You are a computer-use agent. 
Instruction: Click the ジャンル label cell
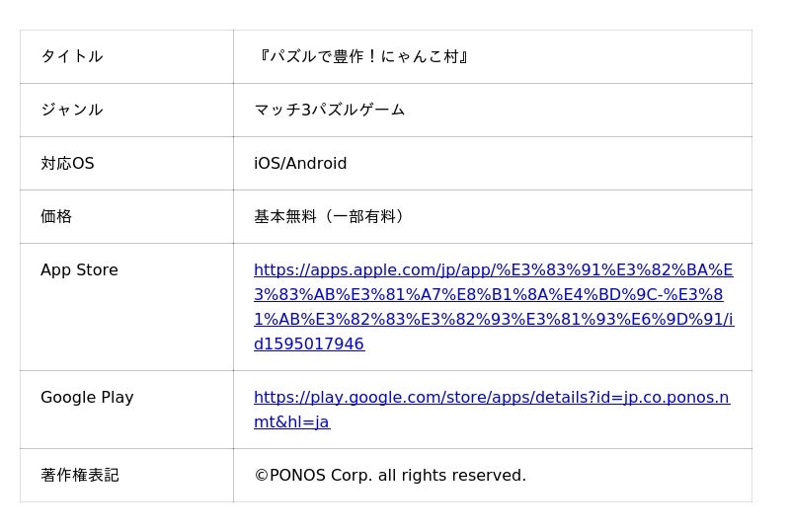click(x=72, y=111)
